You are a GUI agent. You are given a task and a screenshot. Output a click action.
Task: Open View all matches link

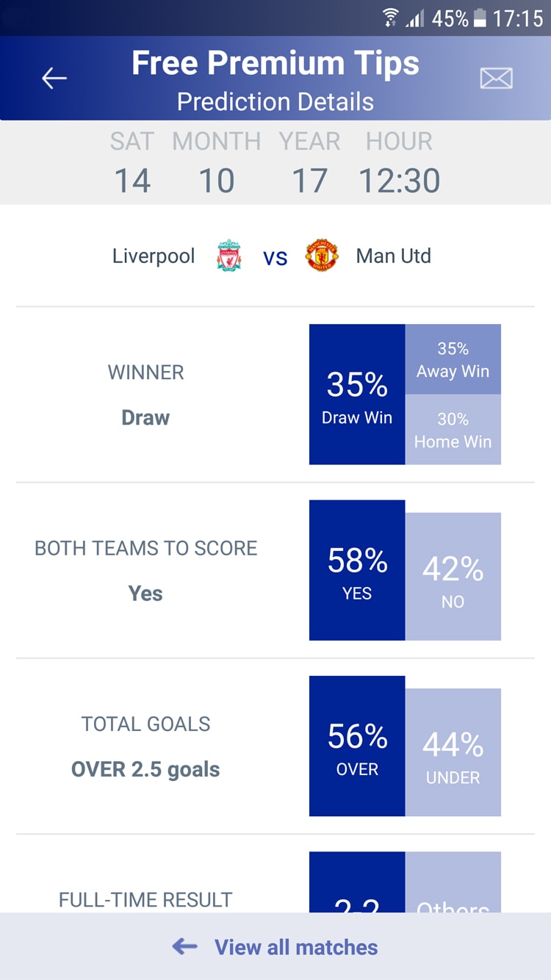click(296, 947)
